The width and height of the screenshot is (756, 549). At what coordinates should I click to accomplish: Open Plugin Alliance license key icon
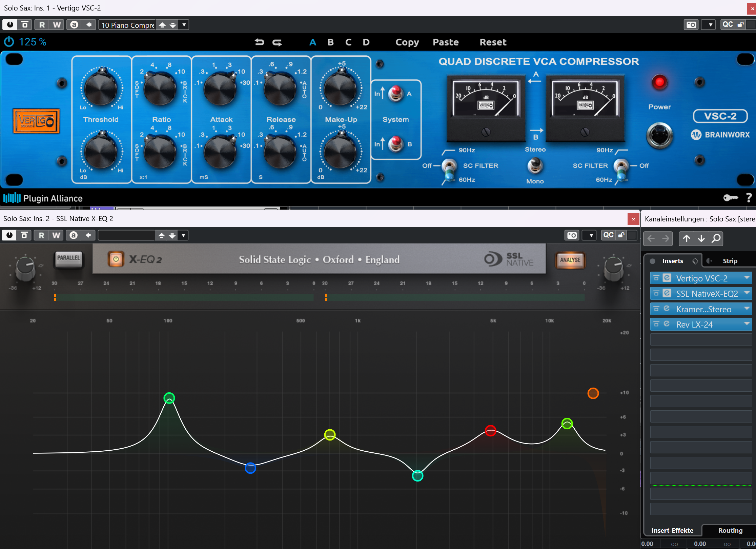[730, 198]
